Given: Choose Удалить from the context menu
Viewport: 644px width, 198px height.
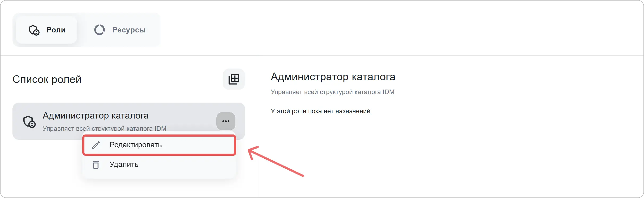Looking at the screenshot, I should tap(159, 165).
